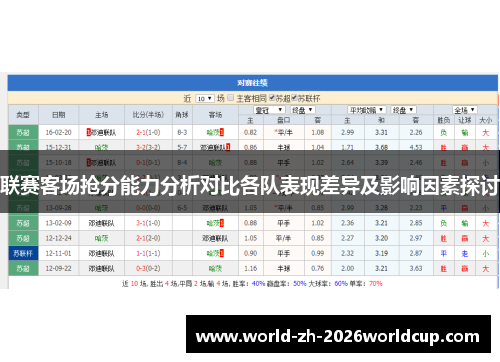
Task: Click the 角球 column header
Action: (182, 115)
